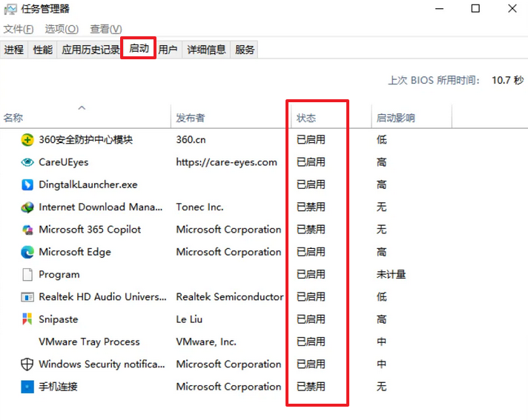Viewport: 528px width, 420px height.
Task: Switch to the 用户 tab
Action: click(x=168, y=50)
